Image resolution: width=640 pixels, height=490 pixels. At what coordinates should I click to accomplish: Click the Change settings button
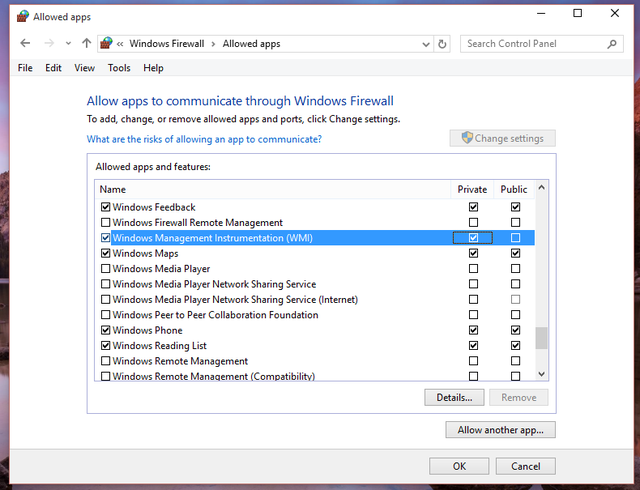click(502, 138)
